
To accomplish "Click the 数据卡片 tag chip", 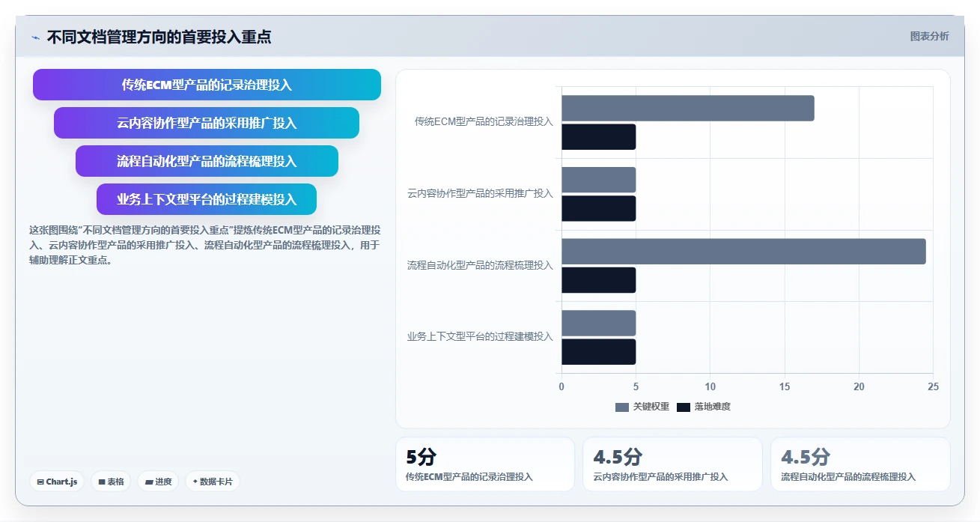I will (x=213, y=482).
